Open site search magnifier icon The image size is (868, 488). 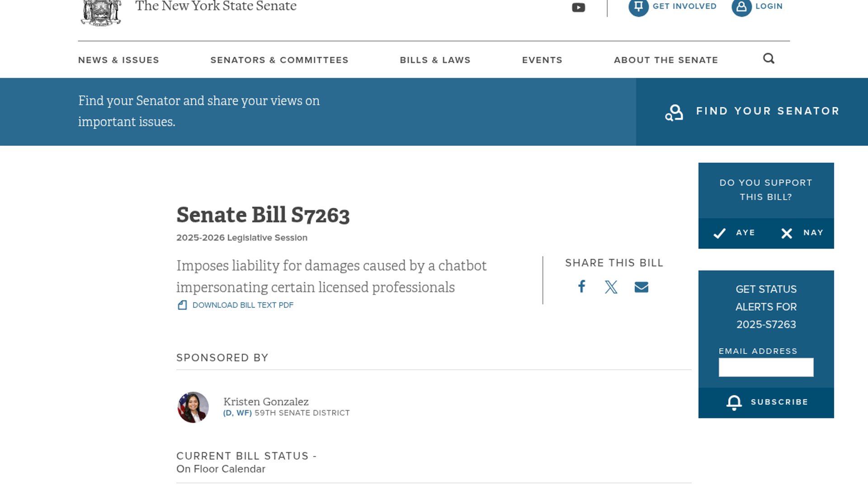pos(769,59)
